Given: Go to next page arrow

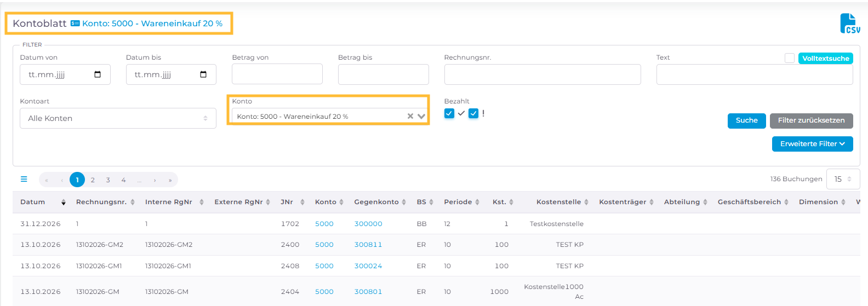Looking at the screenshot, I should 155,180.
